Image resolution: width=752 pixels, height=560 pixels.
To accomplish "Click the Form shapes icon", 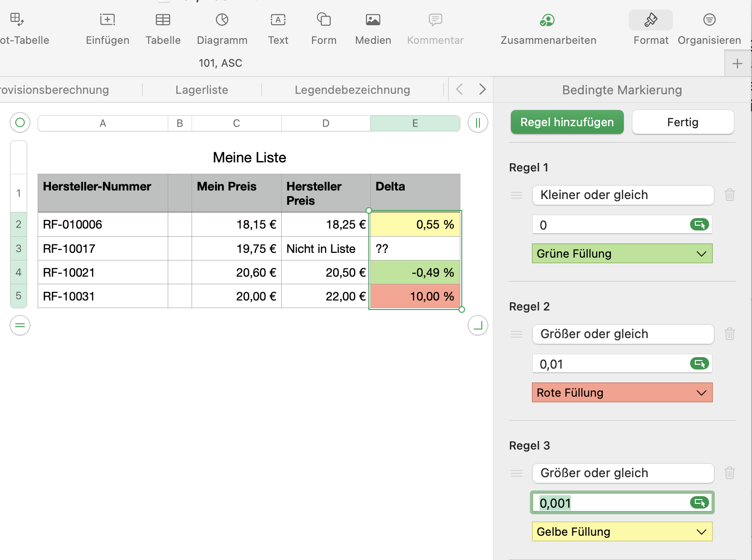I will [x=324, y=20].
